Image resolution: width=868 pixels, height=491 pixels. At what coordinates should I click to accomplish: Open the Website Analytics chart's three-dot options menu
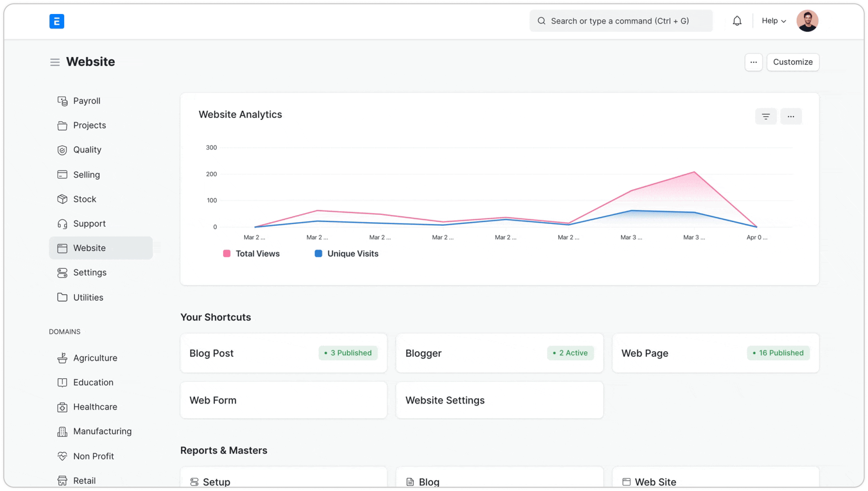tap(791, 116)
